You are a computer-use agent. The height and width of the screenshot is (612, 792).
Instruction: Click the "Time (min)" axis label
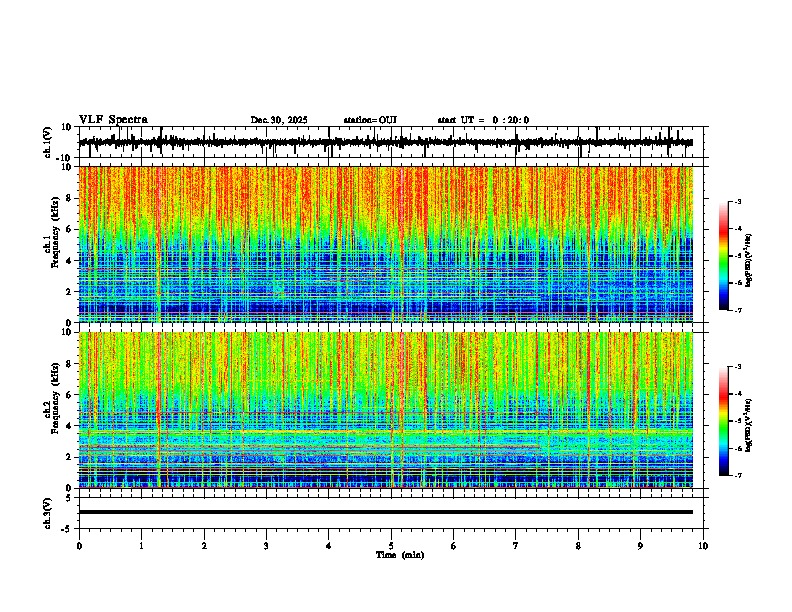[x=400, y=555]
